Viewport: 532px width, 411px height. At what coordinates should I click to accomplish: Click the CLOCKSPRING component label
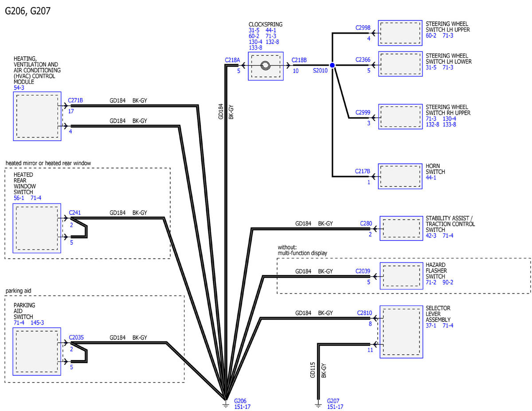coord(266,24)
